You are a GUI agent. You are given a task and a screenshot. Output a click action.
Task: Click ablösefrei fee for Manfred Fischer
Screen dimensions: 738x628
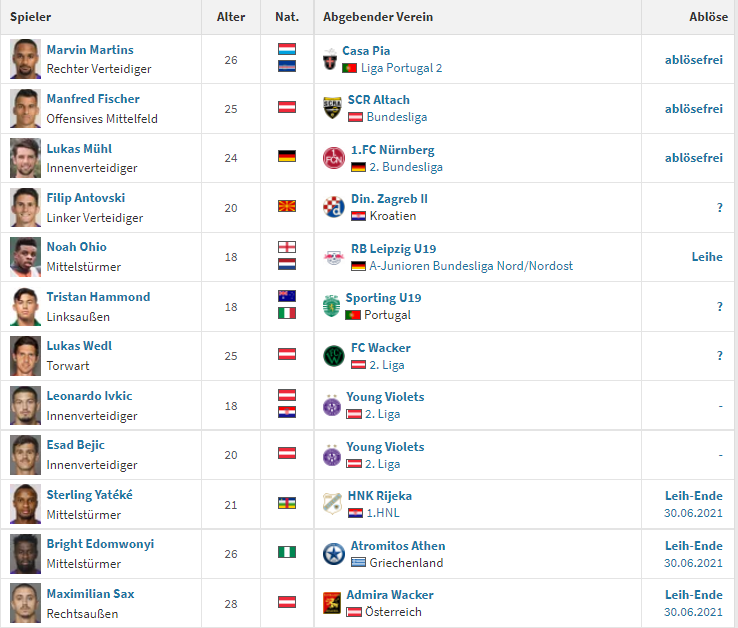pos(693,109)
